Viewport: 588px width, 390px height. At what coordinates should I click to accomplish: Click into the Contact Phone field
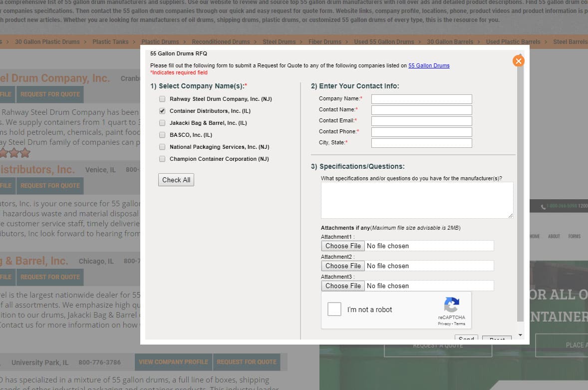click(421, 132)
